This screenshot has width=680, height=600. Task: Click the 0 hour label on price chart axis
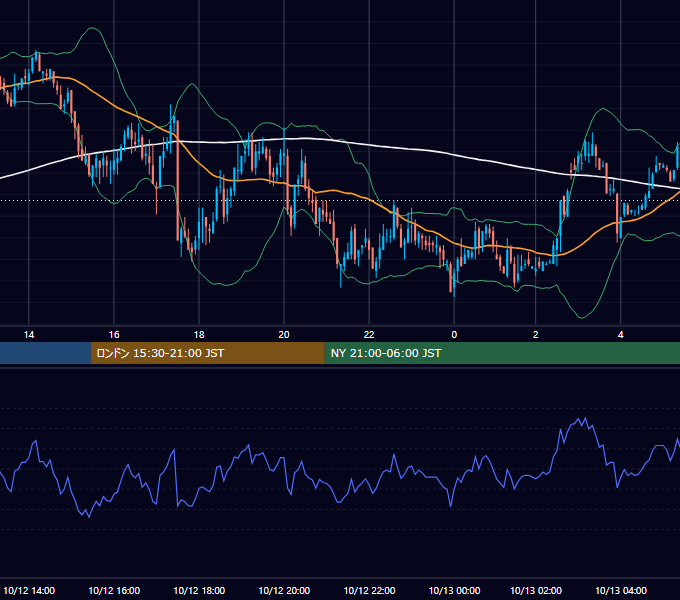coord(454,335)
